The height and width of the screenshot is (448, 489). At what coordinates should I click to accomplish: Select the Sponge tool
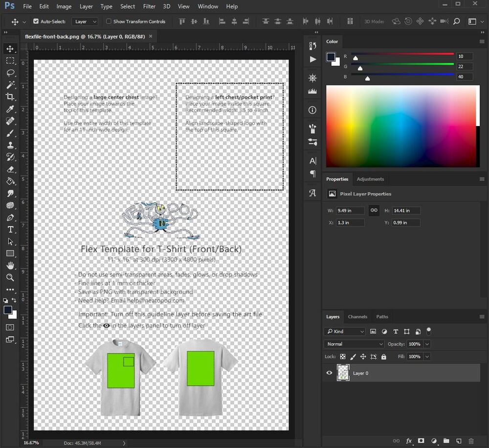10,205
